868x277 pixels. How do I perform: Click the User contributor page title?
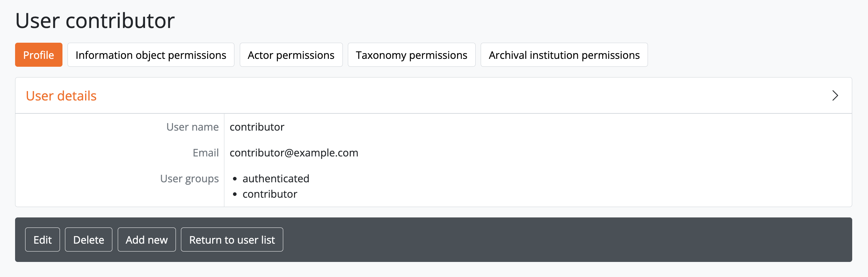coord(95,20)
